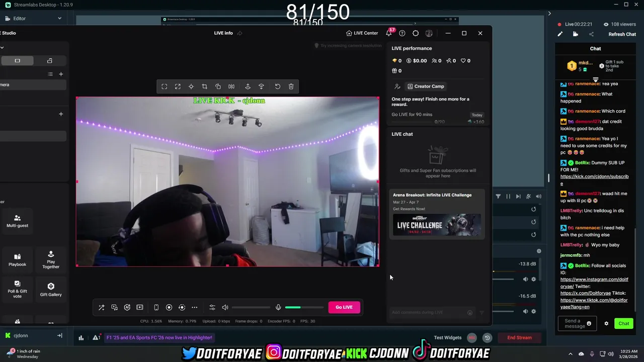Select landscape layout toggle in left panel
Screen dimensions: 644x362
point(17,61)
